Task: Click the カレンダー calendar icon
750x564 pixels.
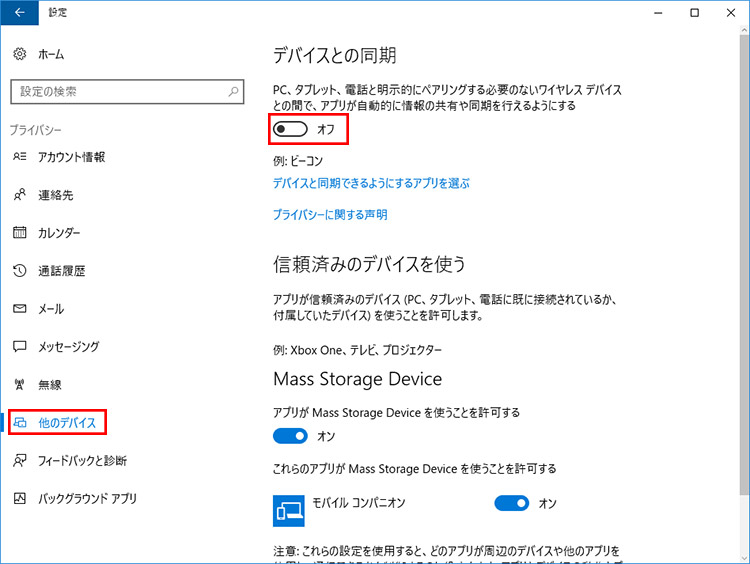Action: 20,232
